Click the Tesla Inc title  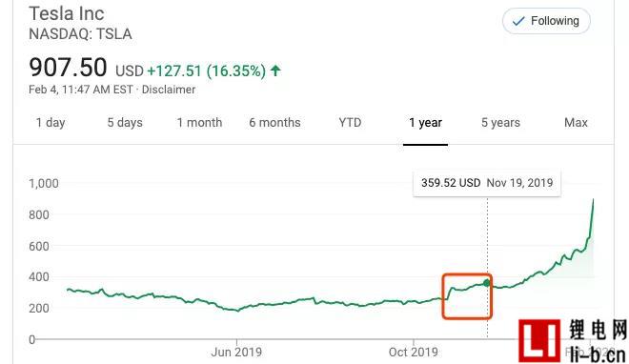click(x=67, y=13)
